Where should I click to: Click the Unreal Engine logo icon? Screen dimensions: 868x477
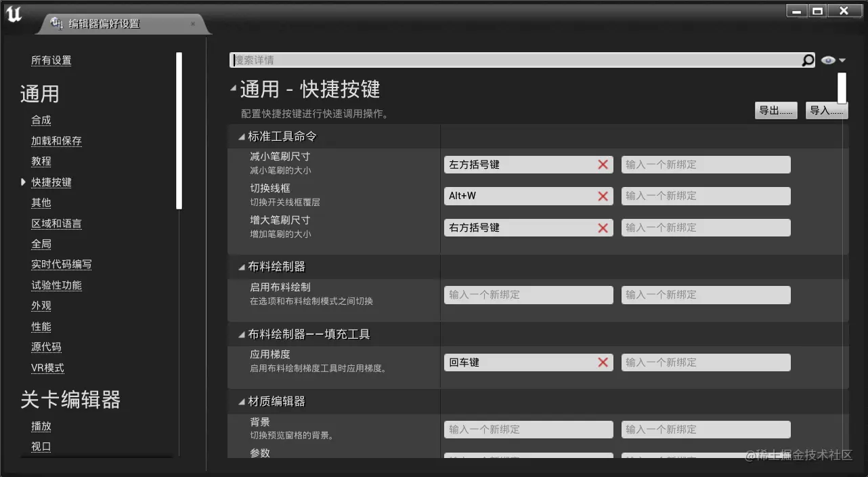click(x=14, y=15)
